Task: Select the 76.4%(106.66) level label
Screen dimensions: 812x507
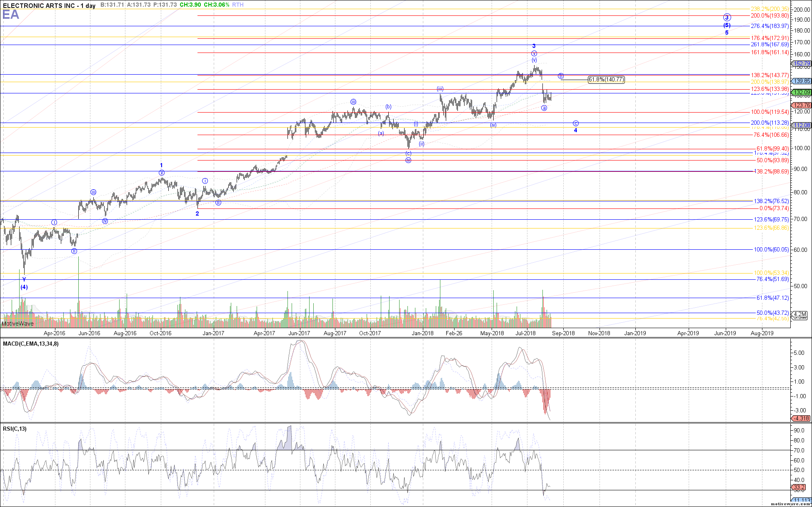Action: pyautogui.click(x=771, y=135)
